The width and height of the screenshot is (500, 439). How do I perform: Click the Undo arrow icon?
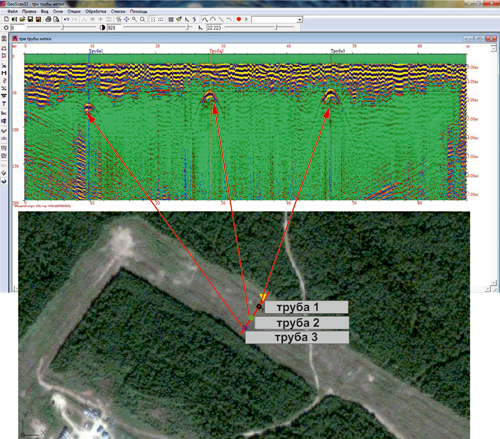66,19
